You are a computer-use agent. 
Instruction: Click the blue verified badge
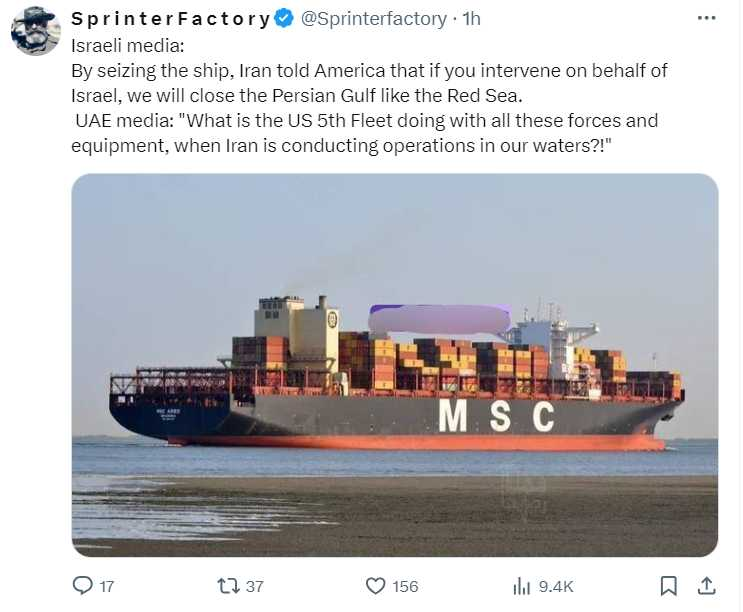(284, 19)
